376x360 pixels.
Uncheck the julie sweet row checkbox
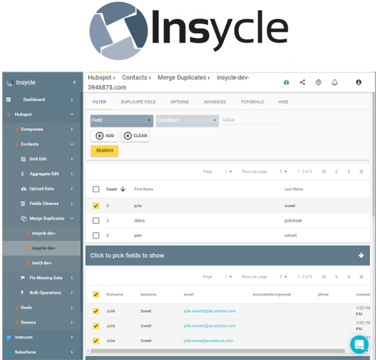[96, 206]
